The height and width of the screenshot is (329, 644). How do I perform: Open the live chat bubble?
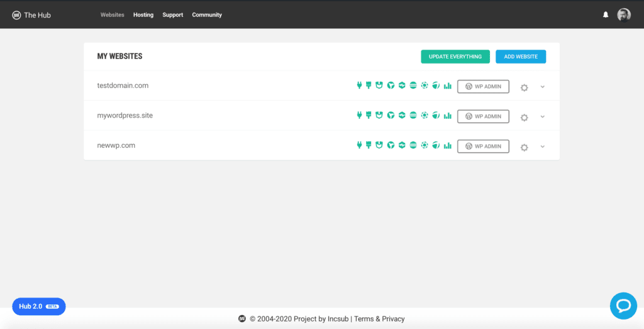tap(623, 306)
